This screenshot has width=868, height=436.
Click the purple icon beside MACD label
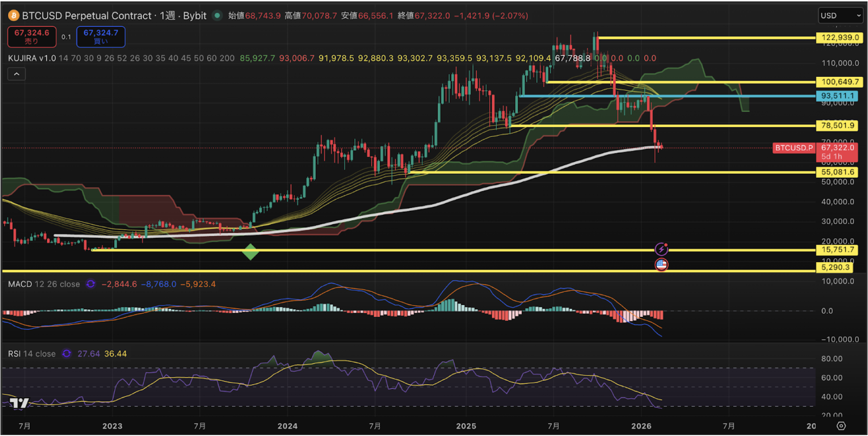point(91,284)
